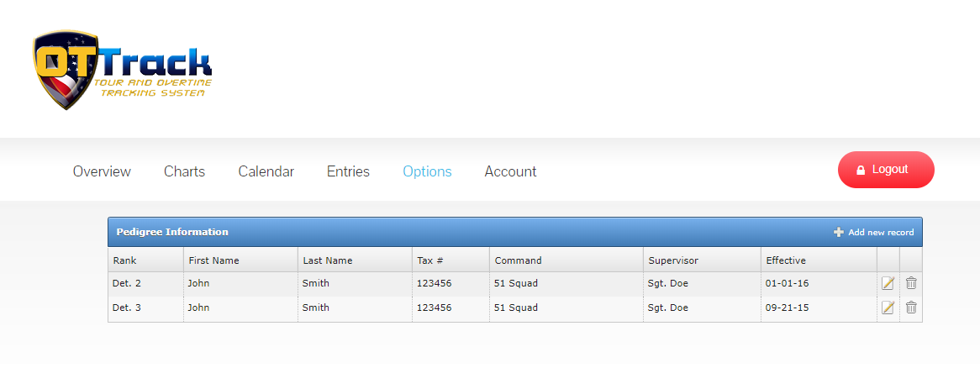Select the Det. 3 rank cell
This screenshot has width=980, height=368.
point(127,308)
